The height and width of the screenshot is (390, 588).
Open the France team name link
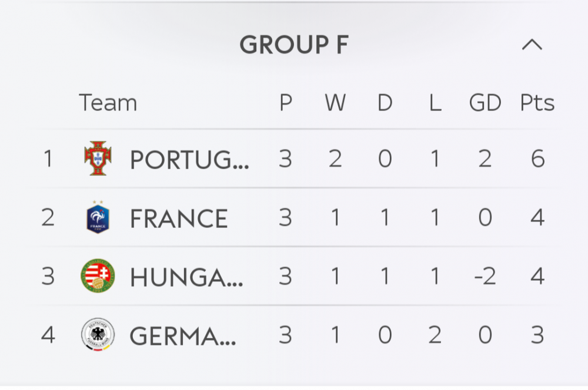179,218
